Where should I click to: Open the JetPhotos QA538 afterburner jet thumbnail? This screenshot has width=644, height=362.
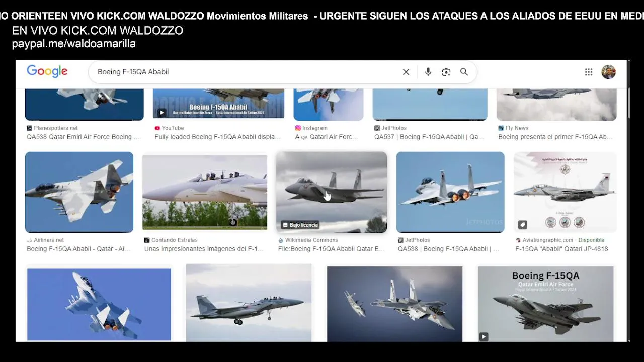coord(450,192)
